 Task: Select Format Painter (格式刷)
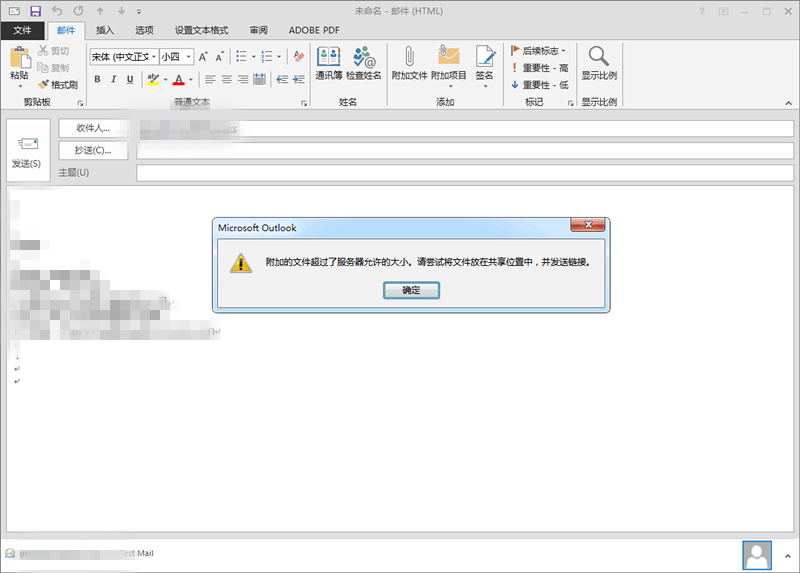click(x=58, y=85)
